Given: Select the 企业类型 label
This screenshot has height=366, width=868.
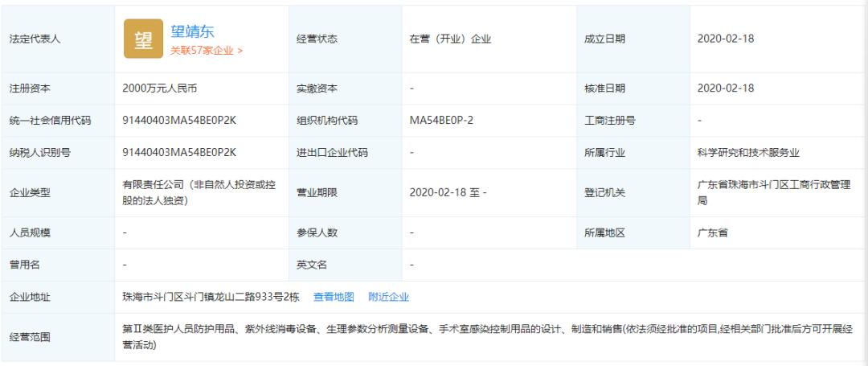Looking at the screenshot, I should click(30, 193).
